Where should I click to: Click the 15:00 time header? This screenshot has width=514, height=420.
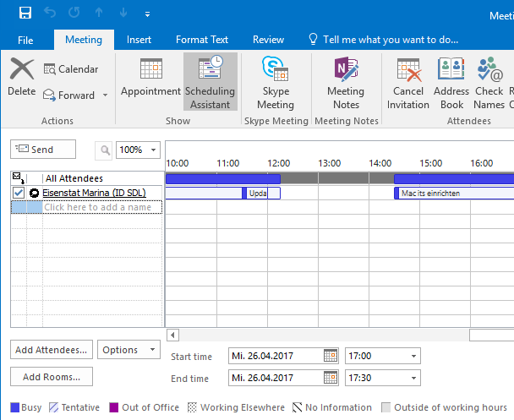[x=431, y=163]
